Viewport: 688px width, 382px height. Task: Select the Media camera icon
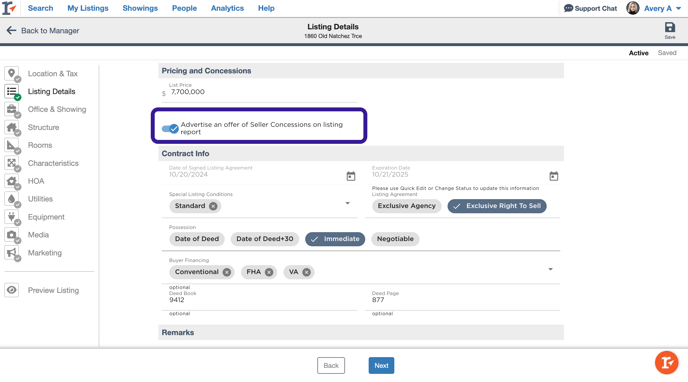pos(12,235)
